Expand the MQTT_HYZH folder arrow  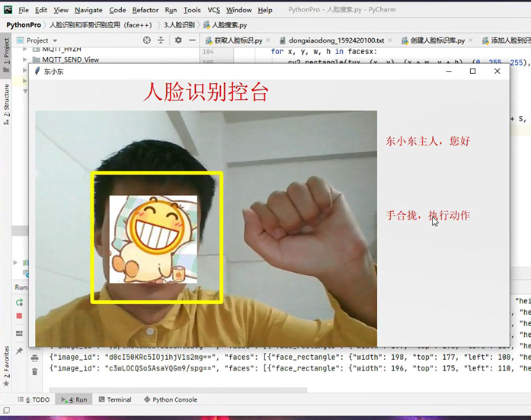coord(24,50)
